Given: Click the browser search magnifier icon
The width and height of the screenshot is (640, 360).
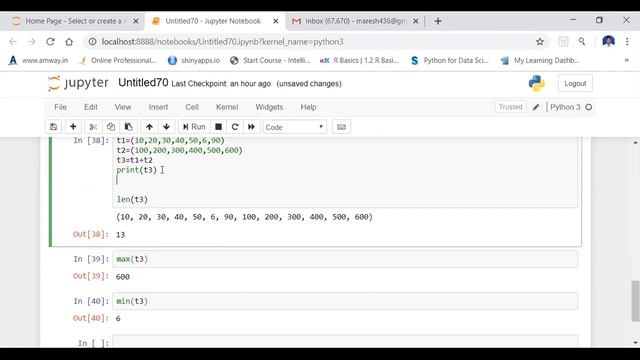Looking at the screenshot, I should [x=582, y=42].
